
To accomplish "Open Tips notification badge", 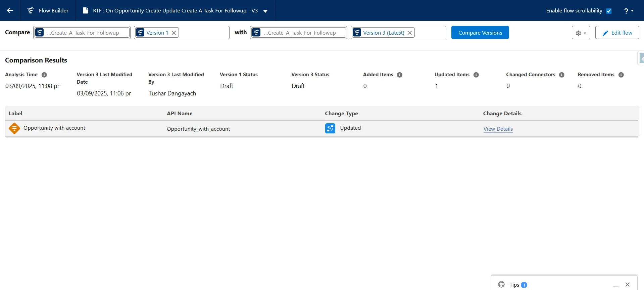I will click(x=524, y=285).
